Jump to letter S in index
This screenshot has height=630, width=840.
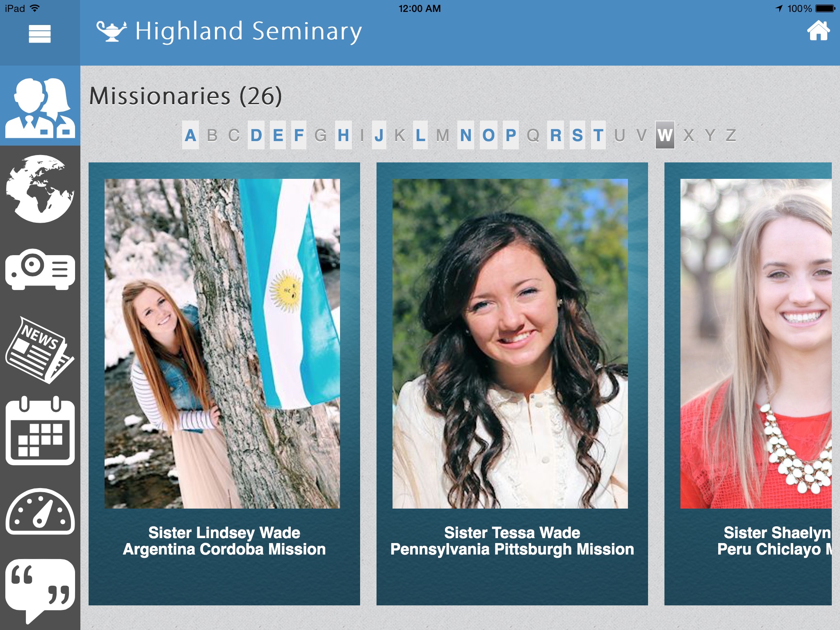577,135
